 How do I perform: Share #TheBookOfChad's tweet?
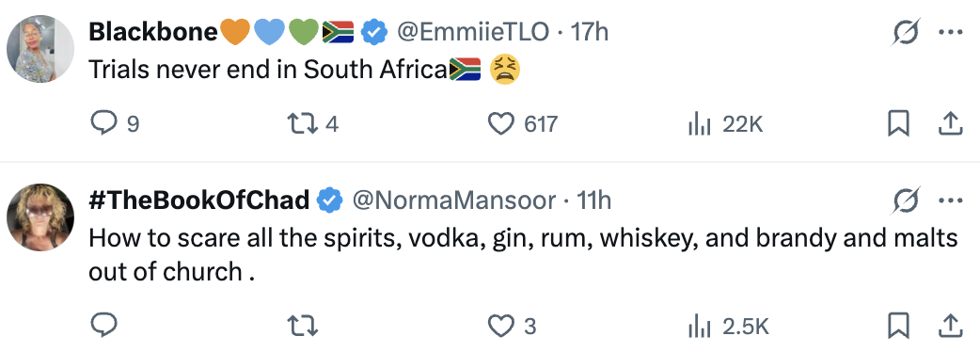[x=950, y=325]
